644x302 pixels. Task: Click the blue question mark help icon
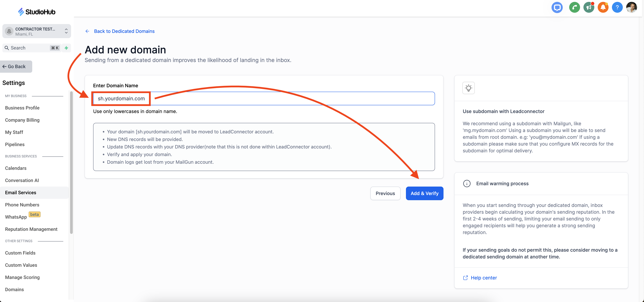617,7
